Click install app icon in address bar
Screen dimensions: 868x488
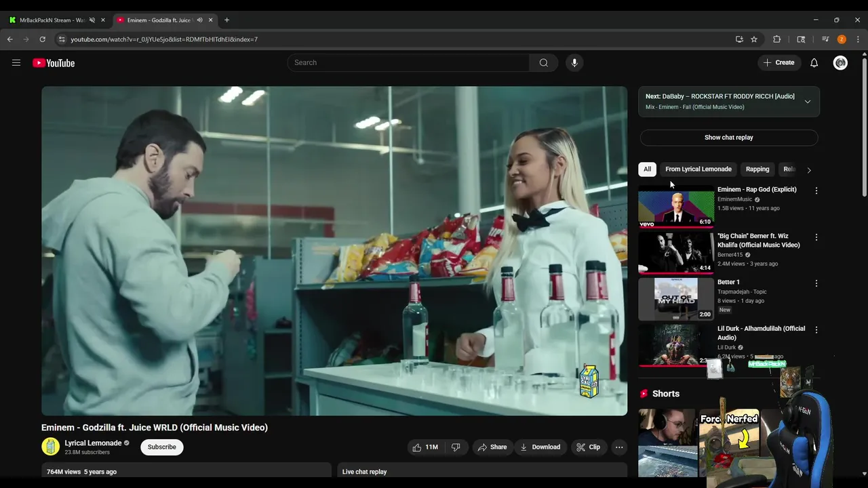[739, 39]
